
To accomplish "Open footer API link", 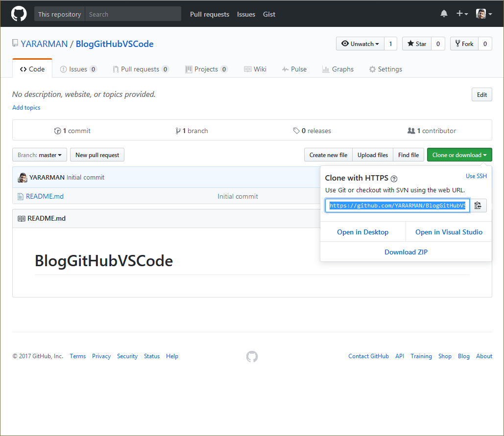I will (400, 356).
